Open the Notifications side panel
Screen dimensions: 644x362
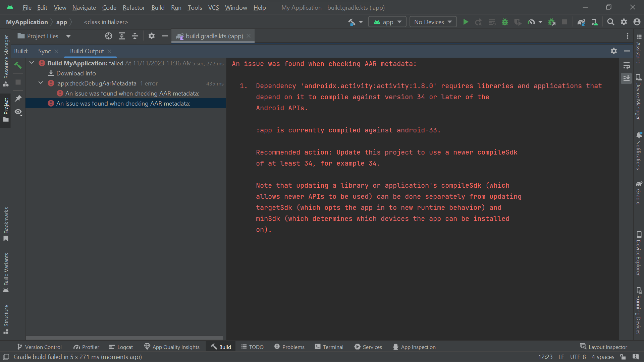coord(639,152)
